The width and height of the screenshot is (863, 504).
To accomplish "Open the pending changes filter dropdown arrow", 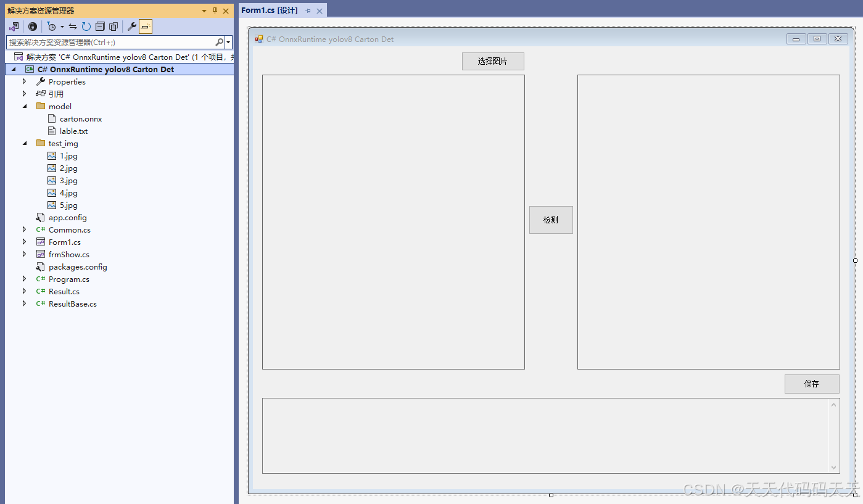I will (62, 27).
